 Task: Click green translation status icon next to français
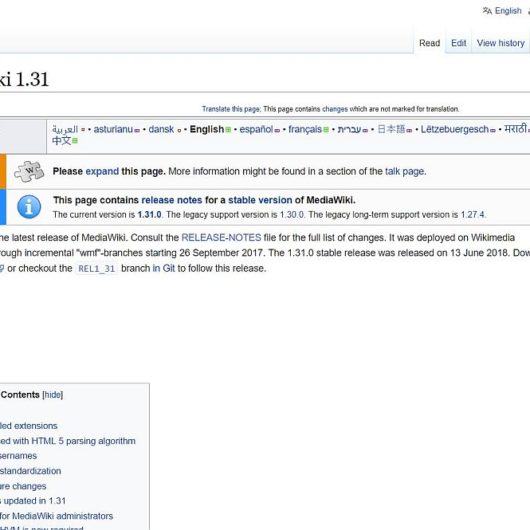(x=326, y=130)
